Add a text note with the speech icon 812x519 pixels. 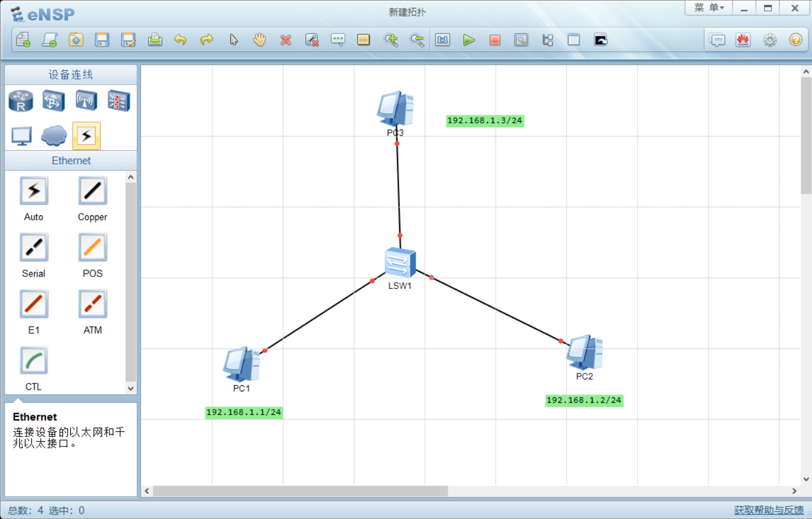338,40
